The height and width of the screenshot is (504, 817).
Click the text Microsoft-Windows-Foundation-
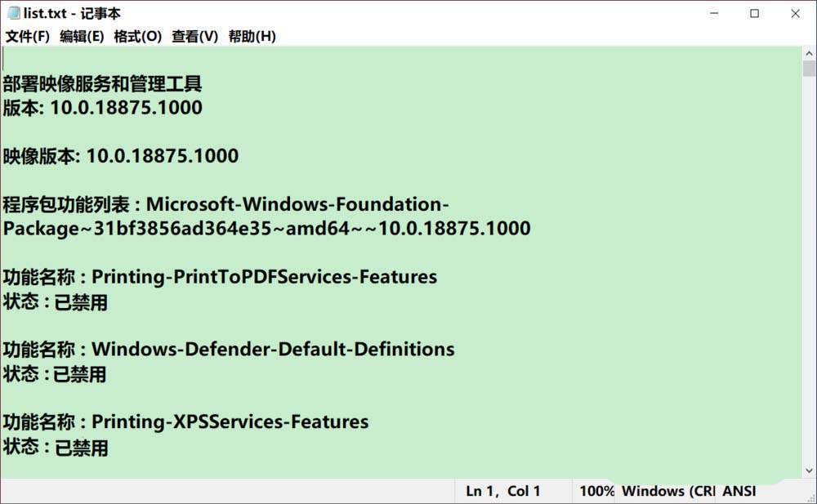pos(297,204)
